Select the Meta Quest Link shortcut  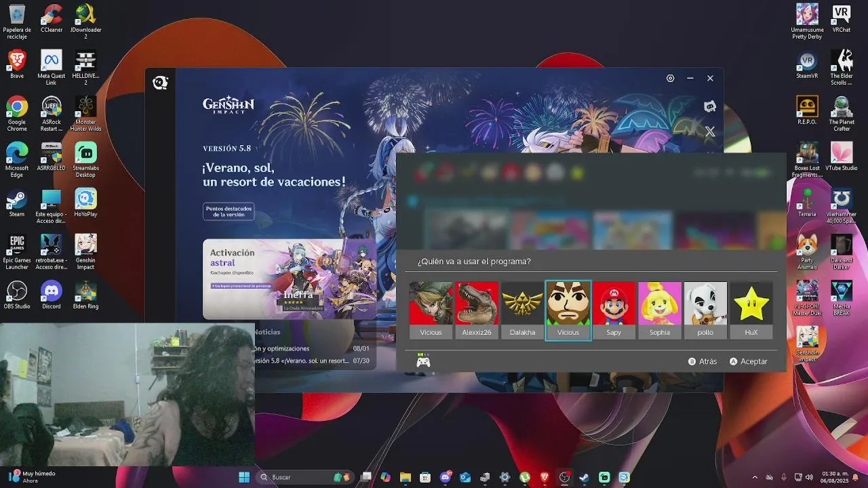(x=52, y=68)
